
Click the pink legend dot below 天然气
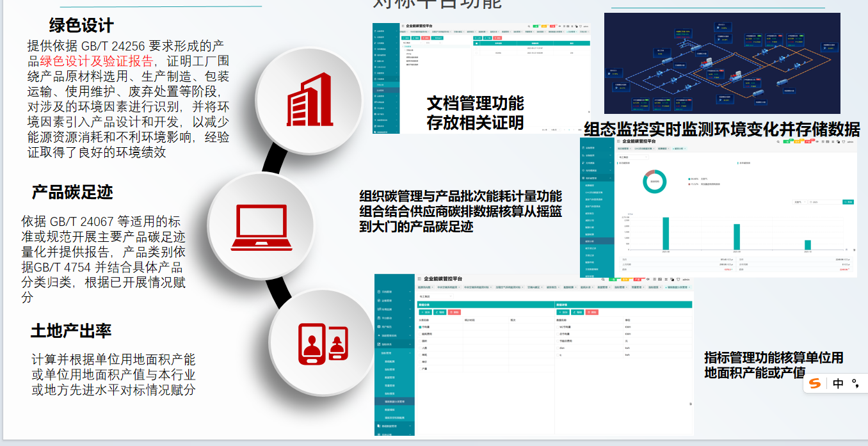(x=688, y=184)
